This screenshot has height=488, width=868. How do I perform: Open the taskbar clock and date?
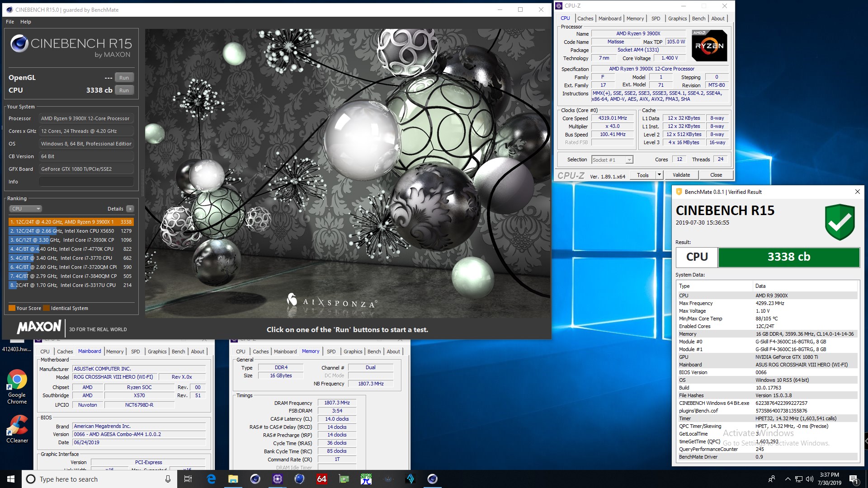click(829, 479)
